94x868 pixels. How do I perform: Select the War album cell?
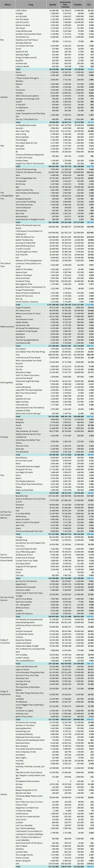[x=7, y=146]
